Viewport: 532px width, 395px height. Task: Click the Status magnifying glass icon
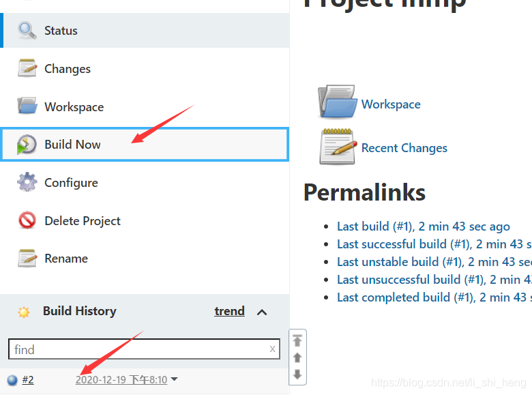pos(27,31)
